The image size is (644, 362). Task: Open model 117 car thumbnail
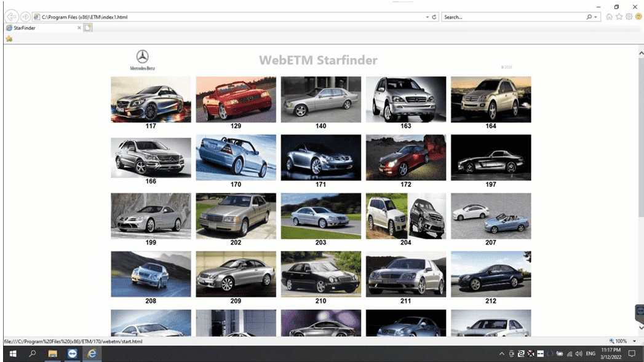[151, 100]
